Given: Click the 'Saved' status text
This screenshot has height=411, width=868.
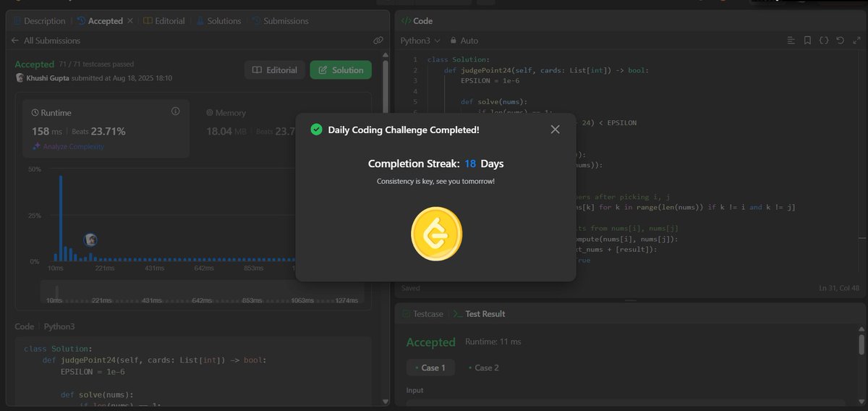Looking at the screenshot, I should pos(410,288).
